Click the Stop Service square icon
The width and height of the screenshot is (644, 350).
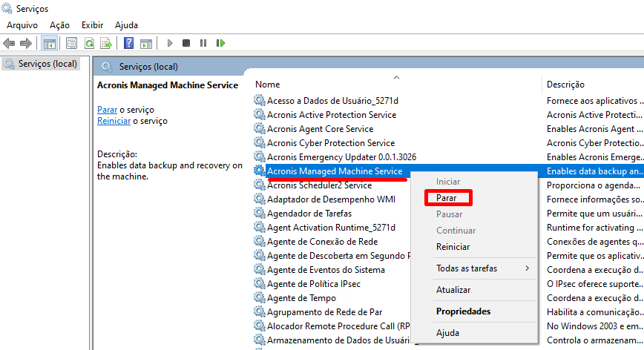186,43
